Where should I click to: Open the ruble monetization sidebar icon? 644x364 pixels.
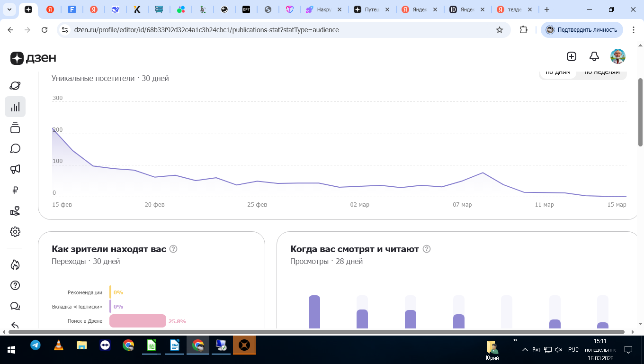coord(15,190)
